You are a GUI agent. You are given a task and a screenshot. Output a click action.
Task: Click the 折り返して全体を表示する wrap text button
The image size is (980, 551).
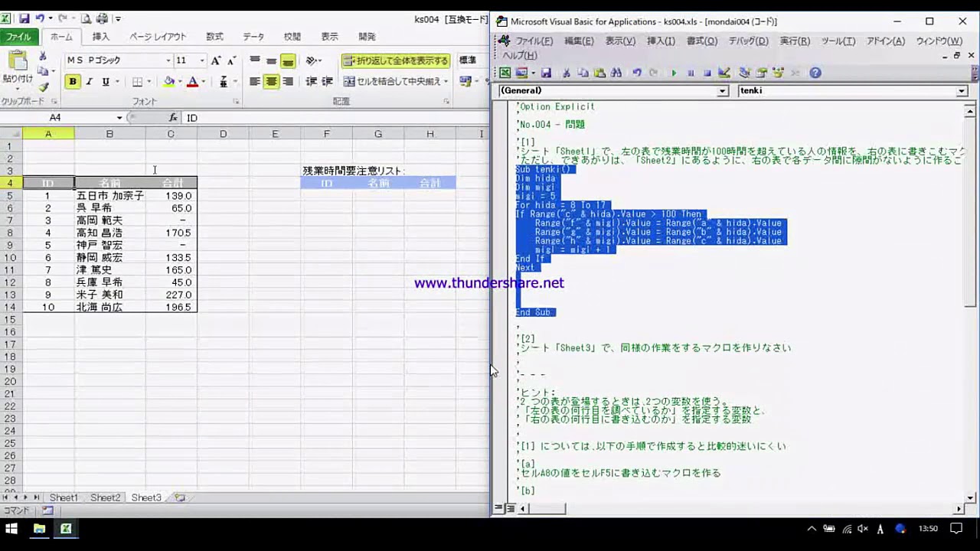(396, 60)
